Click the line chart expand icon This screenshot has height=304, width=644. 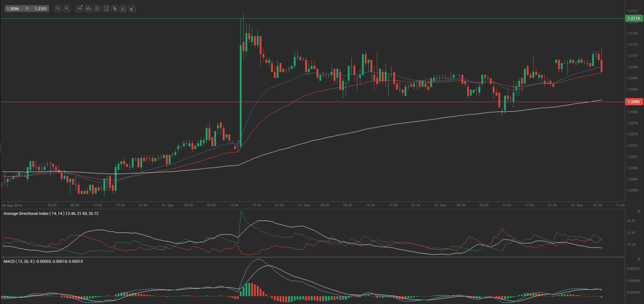pos(106,9)
